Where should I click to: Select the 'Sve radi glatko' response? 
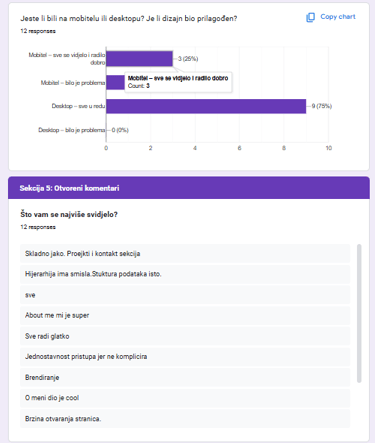[185, 336]
